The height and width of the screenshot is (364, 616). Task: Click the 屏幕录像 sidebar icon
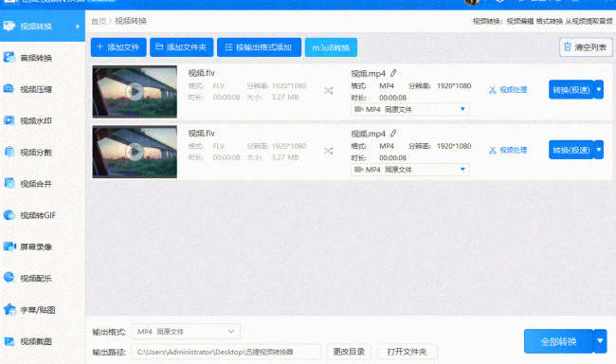[x=9, y=246]
